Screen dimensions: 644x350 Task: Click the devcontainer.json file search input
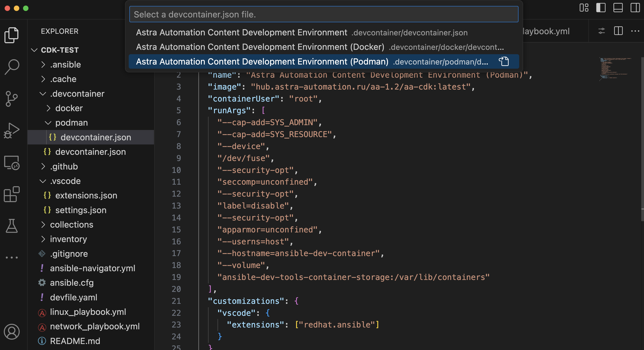324,14
